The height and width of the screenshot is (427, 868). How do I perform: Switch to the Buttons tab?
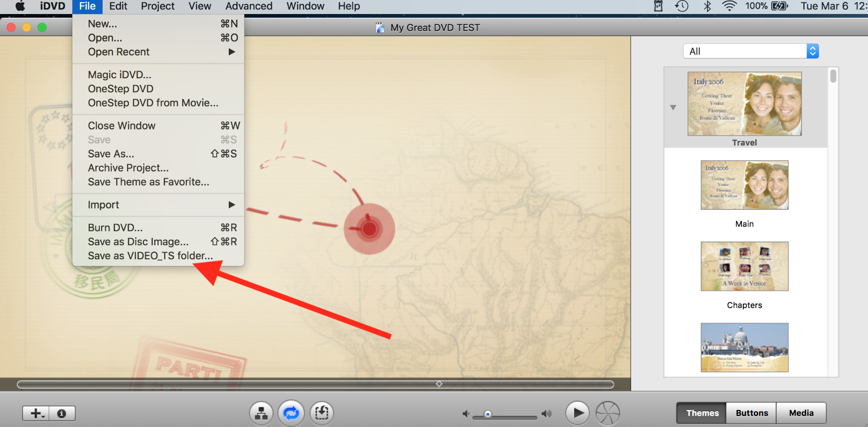pyautogui.click(x=752, y=413)
